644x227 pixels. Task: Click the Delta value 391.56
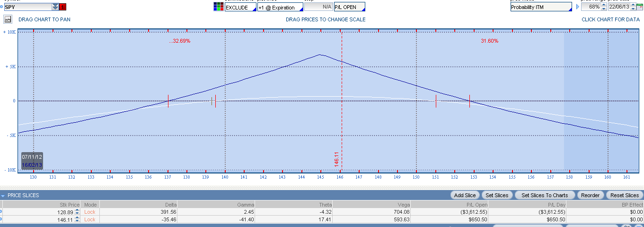[168, 212]
